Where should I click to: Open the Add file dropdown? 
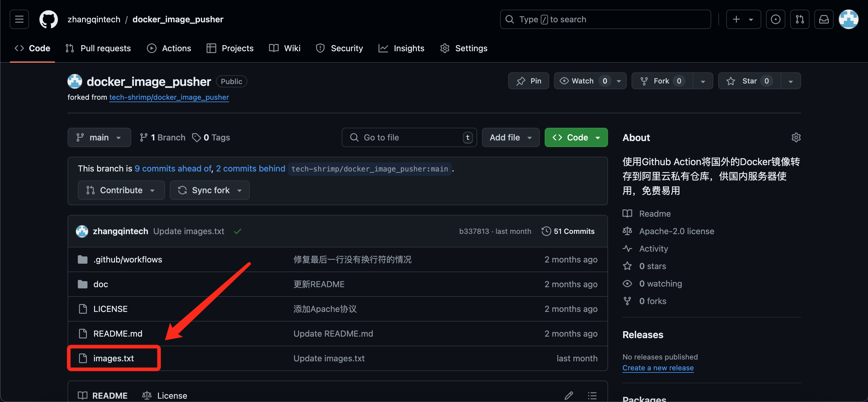pyautogui.click(x=510, y=137)
